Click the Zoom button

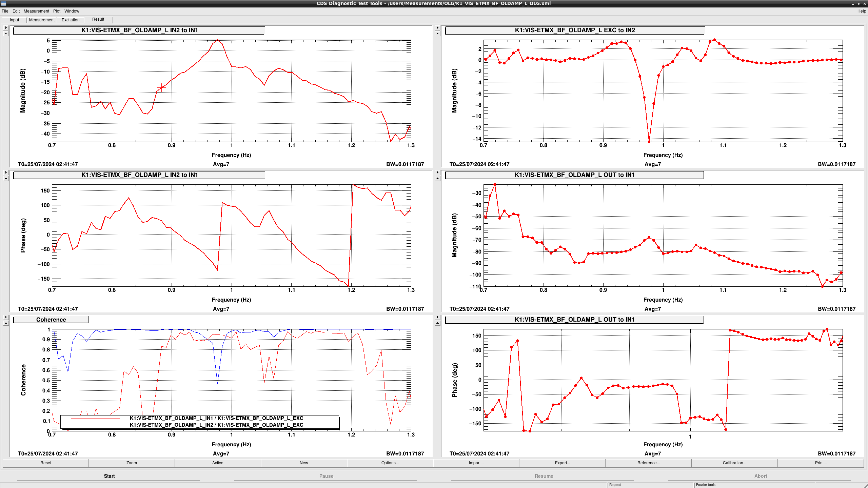(x=132, y=463)
